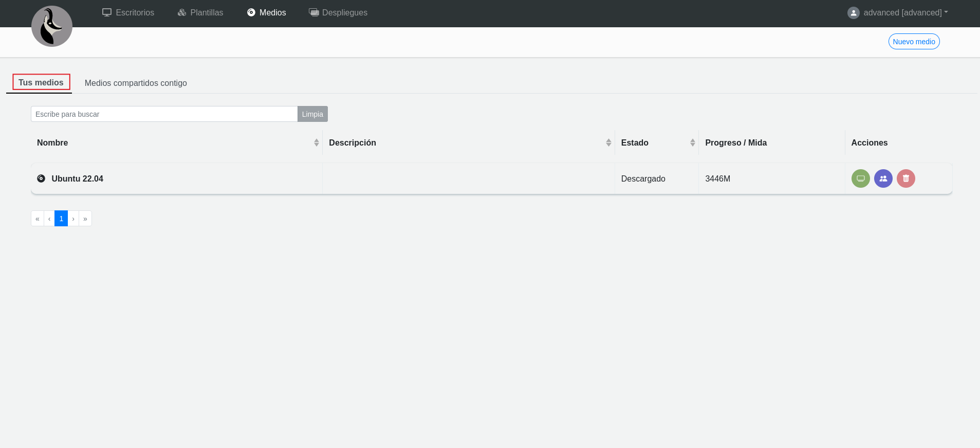Click the user avatar icon
The width and height of the screenshot is (980, 448).
853,13
